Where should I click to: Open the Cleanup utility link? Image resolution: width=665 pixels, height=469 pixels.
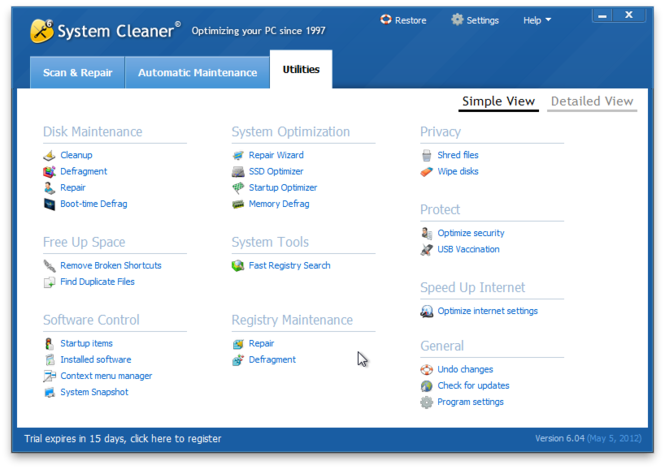pyautogui.click(x=76, y=155)
